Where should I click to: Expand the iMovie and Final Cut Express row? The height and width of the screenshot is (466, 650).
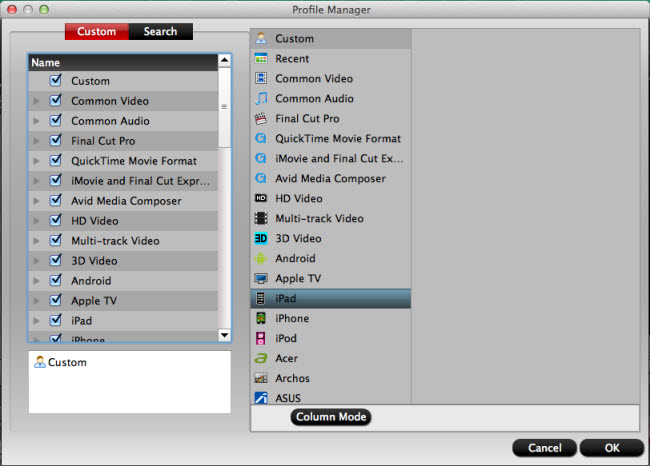(36, 181)
